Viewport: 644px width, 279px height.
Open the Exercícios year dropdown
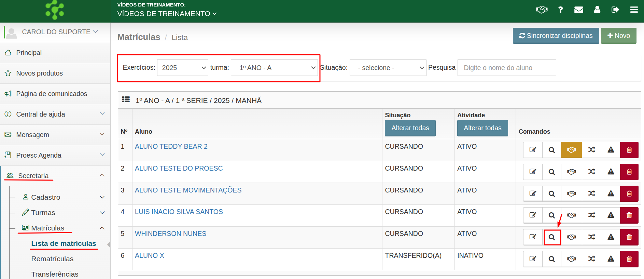point(183,68)
